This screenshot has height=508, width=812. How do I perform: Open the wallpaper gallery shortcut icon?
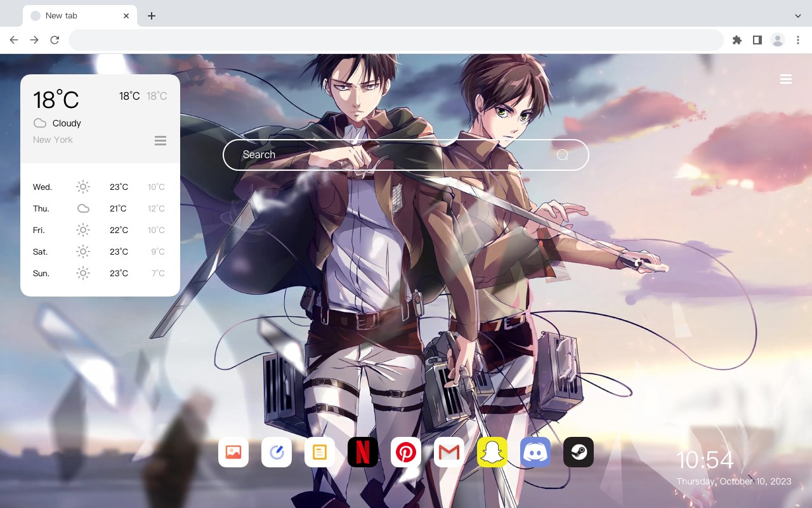[x=233, y=452]
